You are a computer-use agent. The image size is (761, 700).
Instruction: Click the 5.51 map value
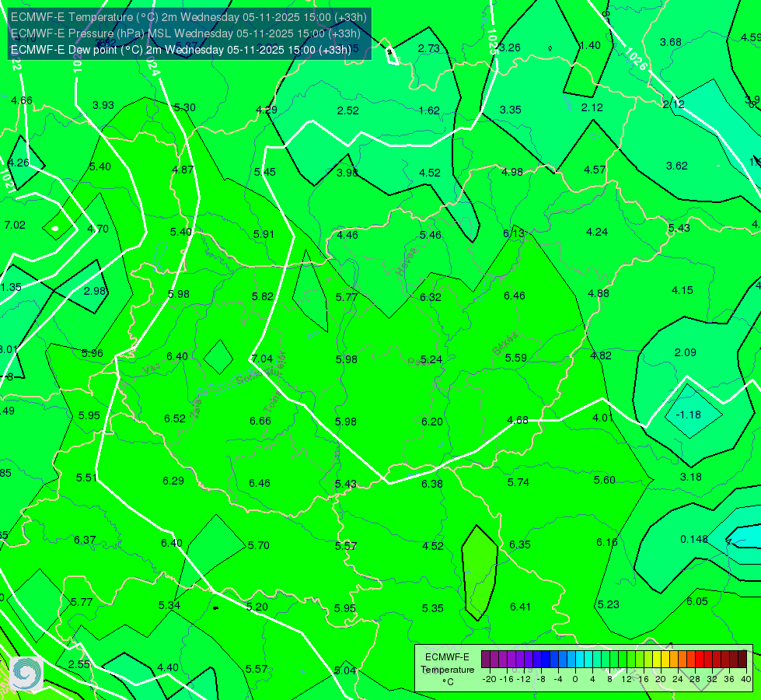86,478
